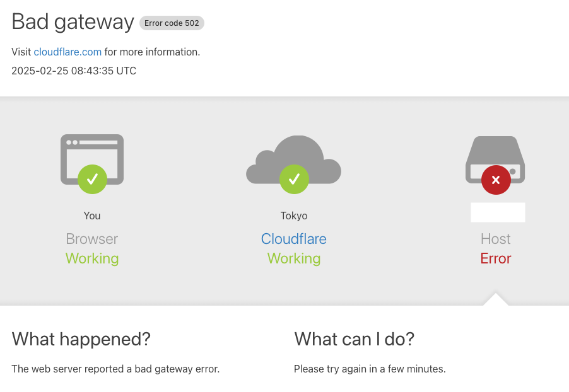Click the white pointer triangle below Host
The image size is (569, 392).
(x=496, y=299)
